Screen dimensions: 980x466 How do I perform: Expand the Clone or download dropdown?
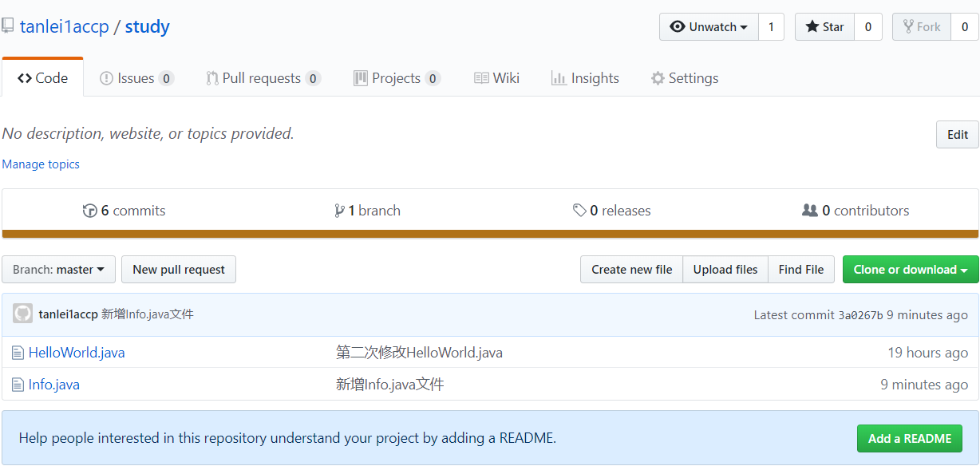[x=911, y=270]
